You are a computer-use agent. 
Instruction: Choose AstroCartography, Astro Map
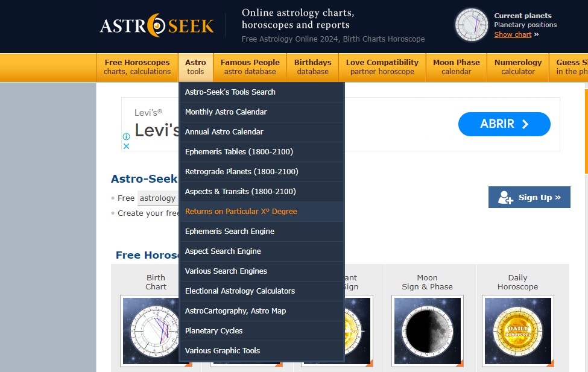pos(235,311)
